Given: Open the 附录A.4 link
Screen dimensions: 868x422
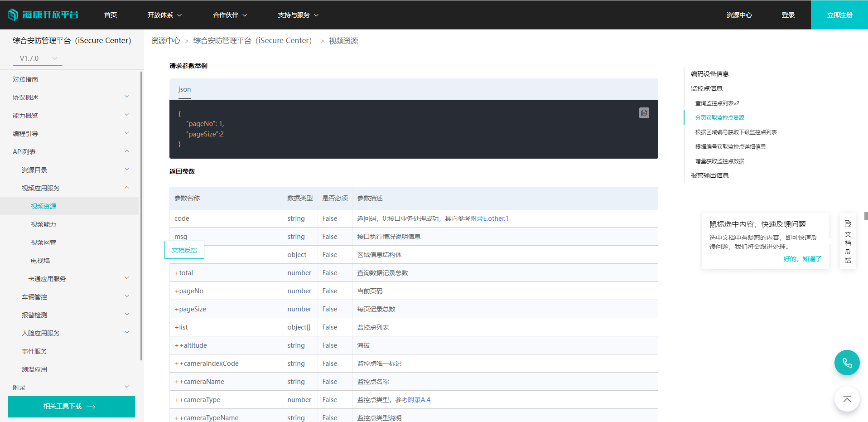Looking at the screenshot, I should click(419, 400).
